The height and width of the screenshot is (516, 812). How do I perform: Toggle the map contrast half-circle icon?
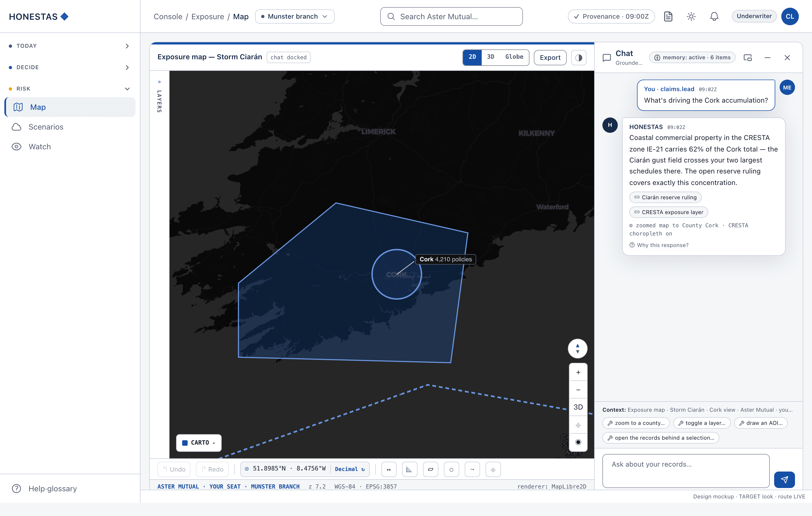[579, 58]
